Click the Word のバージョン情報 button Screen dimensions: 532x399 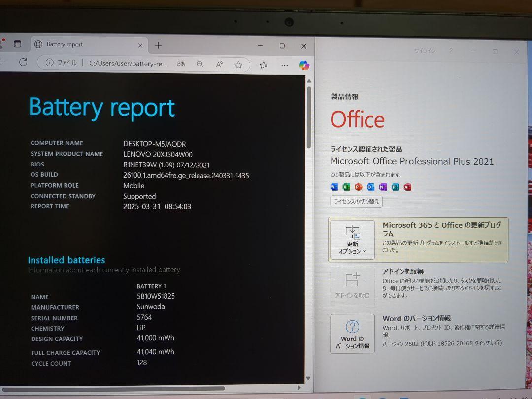(352, 333)
